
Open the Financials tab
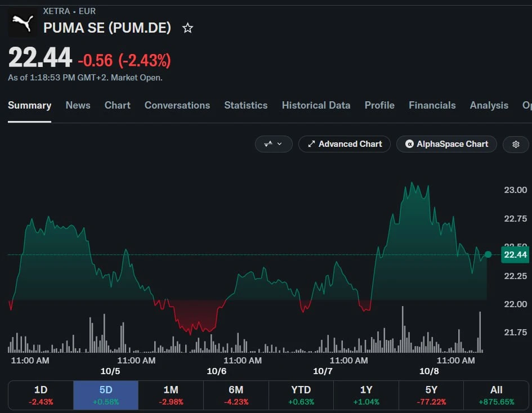click(432, 105)
